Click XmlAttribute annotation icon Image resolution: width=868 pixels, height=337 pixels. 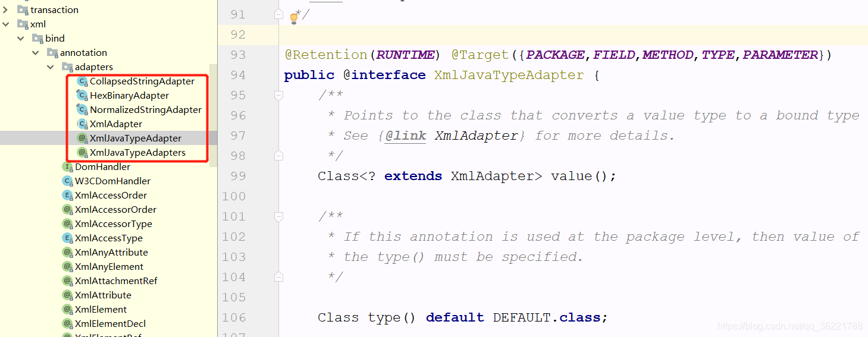click(x=67, y=295)
